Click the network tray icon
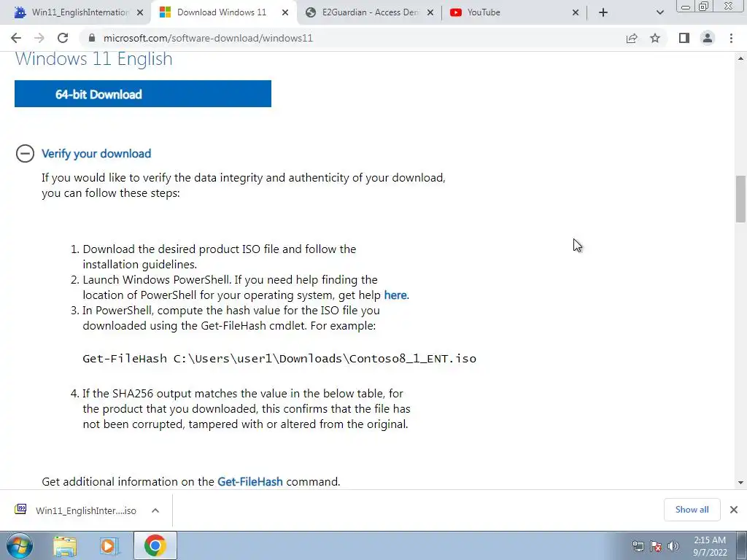Screen dimensions: 747x560 point(638,546)
